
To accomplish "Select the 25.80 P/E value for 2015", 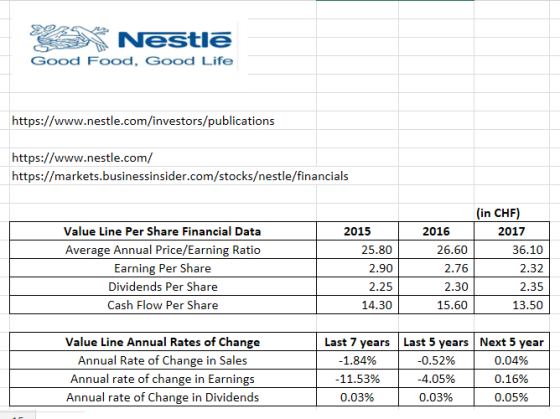I will coord(357,250).
